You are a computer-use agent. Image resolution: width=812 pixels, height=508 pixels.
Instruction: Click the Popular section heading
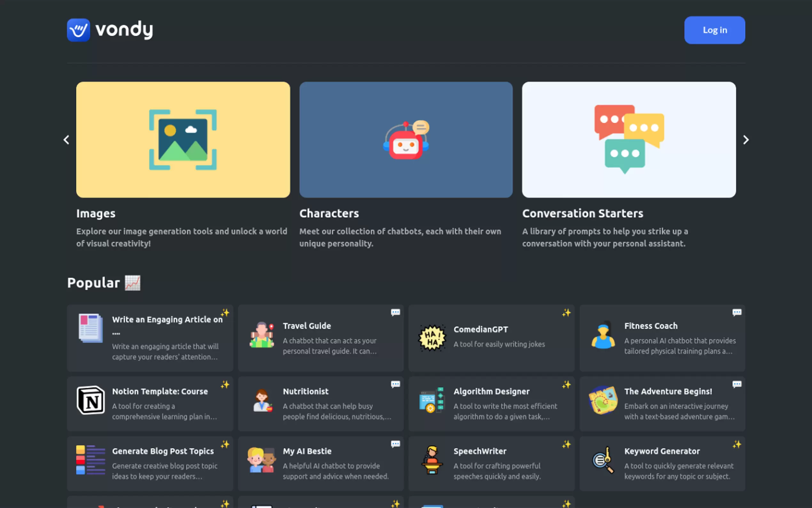[x=93, y=283]
